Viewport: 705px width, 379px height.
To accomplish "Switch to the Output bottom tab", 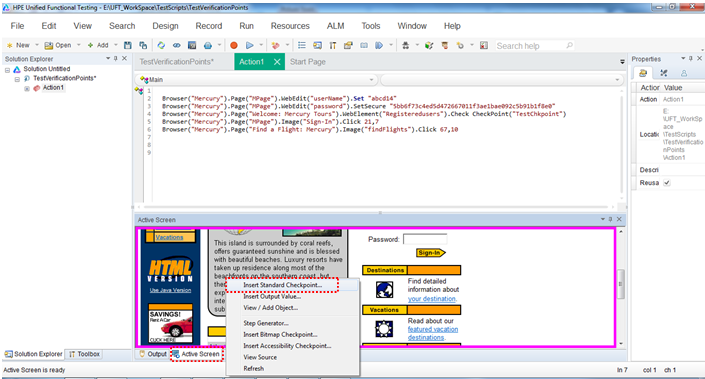I will [x=153, y=354].
